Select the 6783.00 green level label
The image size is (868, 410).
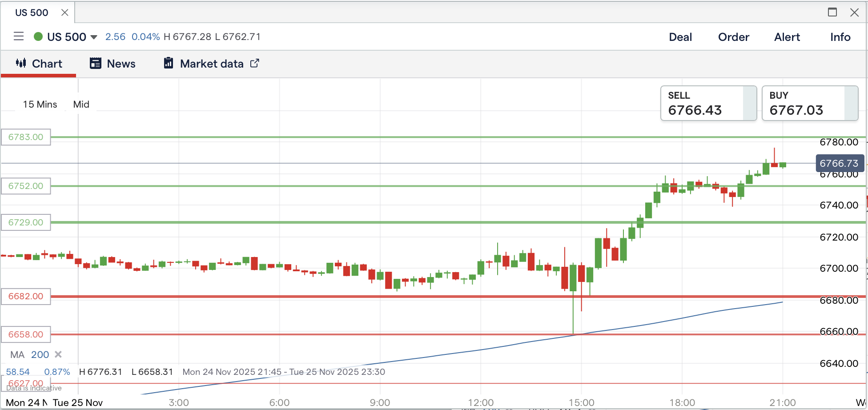(26, 137)
